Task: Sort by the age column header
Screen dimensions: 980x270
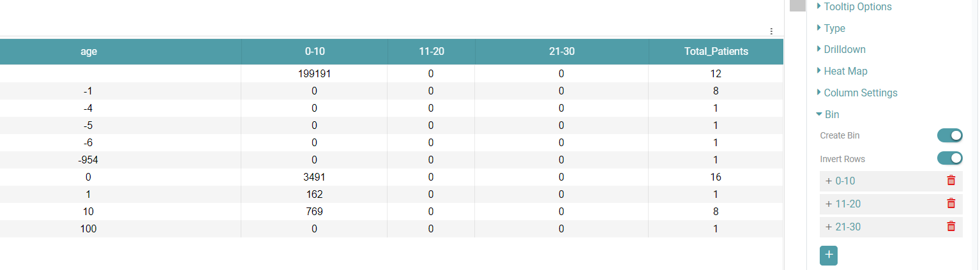Action: coord(89,52)
